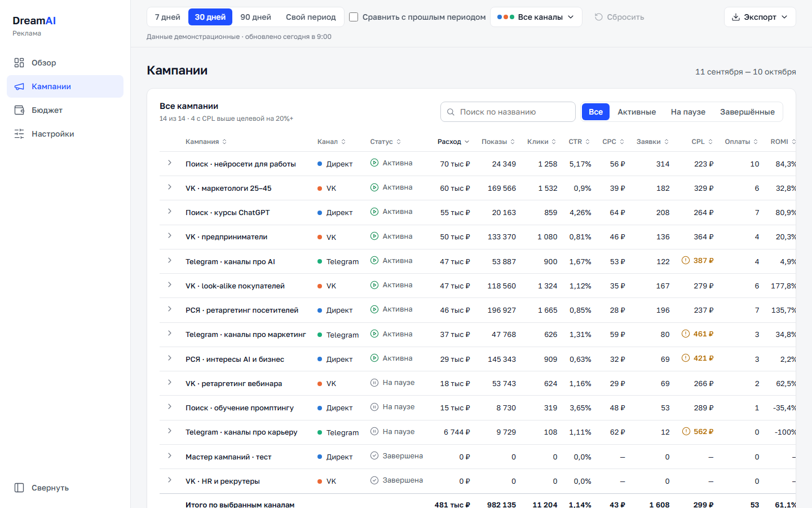Click the search magnifier icon
The image size is (812, 508).
[x=451, y=112]
